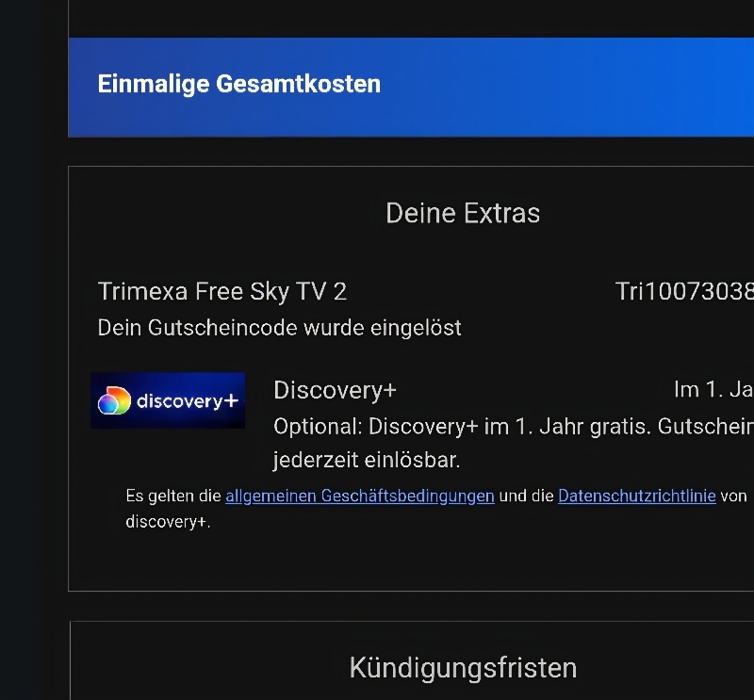Select the Einmalige Gesamtkosten heading
754x700 pixels.
(x=239, y=84)
